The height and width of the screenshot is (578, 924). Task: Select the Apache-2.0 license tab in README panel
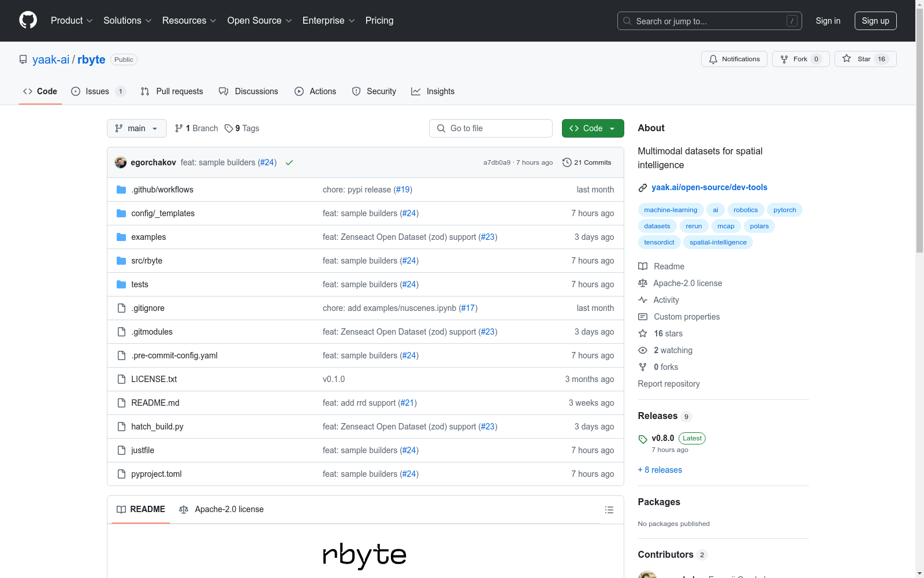(222, 509)
